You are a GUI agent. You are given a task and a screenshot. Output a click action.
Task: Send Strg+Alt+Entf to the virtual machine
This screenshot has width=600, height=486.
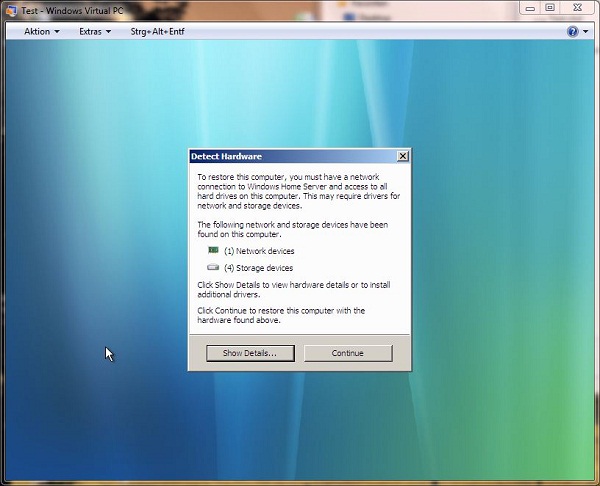pos(157,31)
